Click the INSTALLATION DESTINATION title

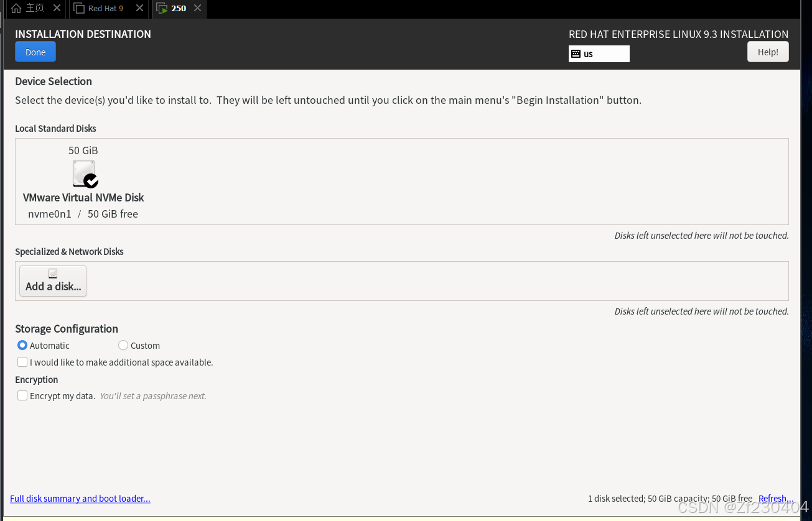[83, 34]
